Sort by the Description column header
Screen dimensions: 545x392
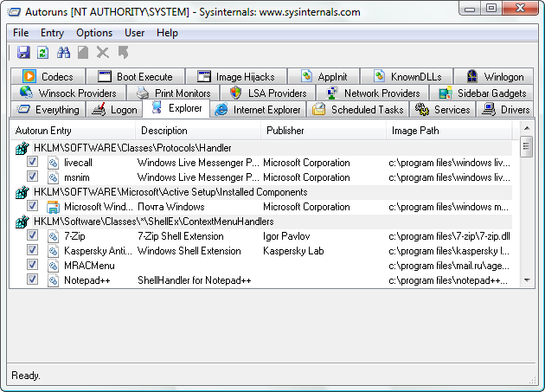[198, 131]
